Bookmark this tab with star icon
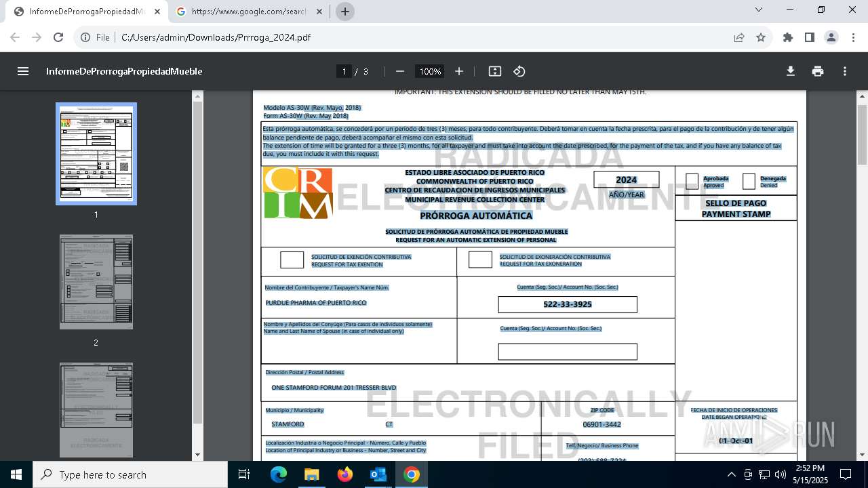This screenshot has height=488, width=868. [x=761, y=37]
